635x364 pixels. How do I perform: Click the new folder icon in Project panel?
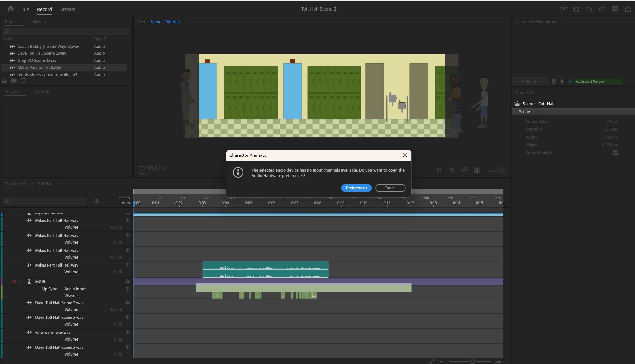tap(14, 81)
